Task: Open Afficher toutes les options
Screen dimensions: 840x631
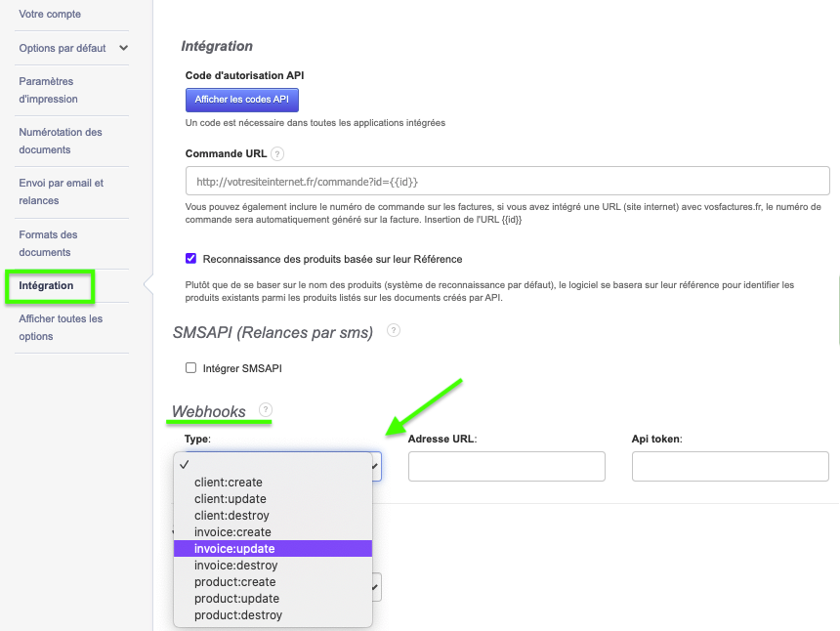Action: click(x=60, y=327)
